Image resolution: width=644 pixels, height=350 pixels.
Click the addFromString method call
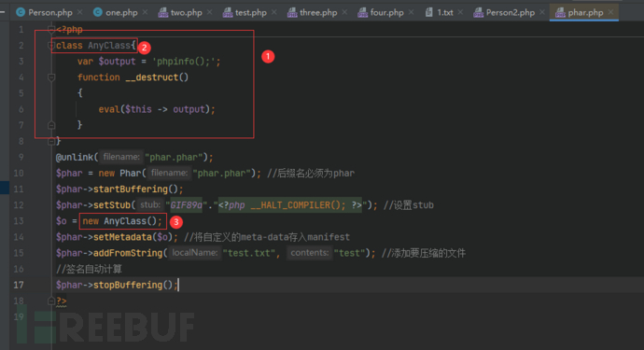point(128,253)
